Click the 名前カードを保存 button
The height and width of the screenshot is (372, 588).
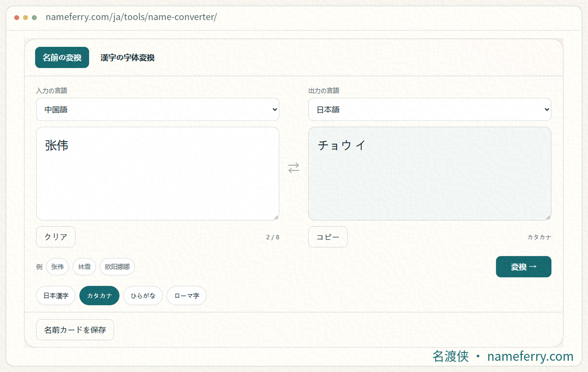(75, 330)
